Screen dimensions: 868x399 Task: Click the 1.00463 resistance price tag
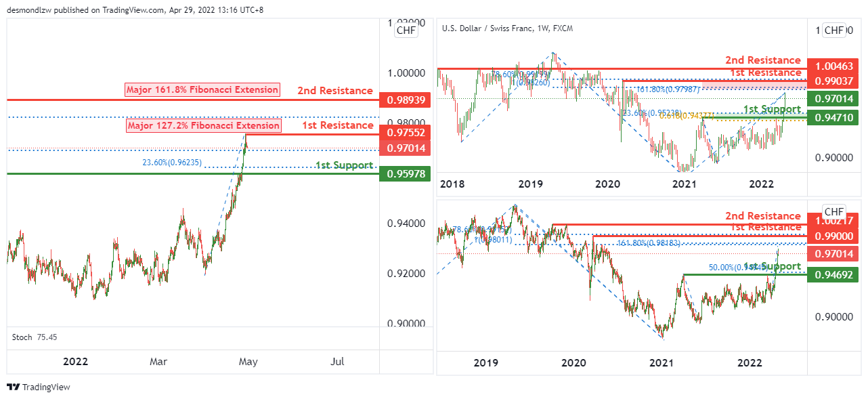835,67
